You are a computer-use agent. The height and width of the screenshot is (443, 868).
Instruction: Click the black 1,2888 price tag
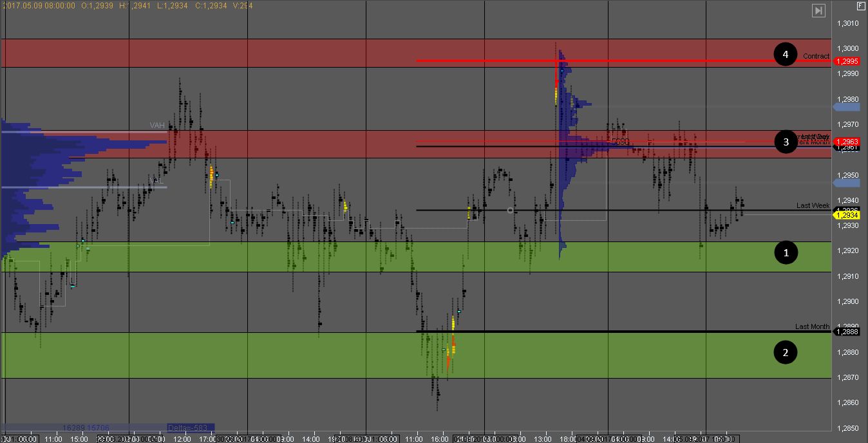(846, 332)
